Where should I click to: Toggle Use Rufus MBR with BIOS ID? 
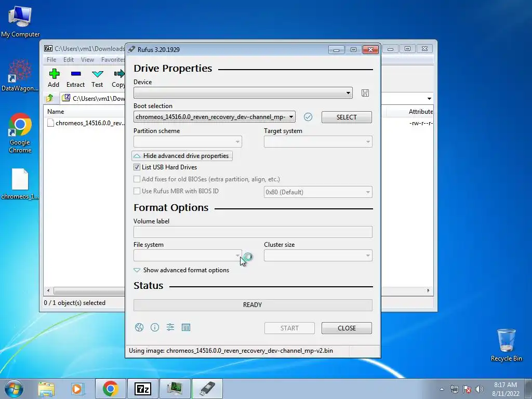(x=137, y=191)
